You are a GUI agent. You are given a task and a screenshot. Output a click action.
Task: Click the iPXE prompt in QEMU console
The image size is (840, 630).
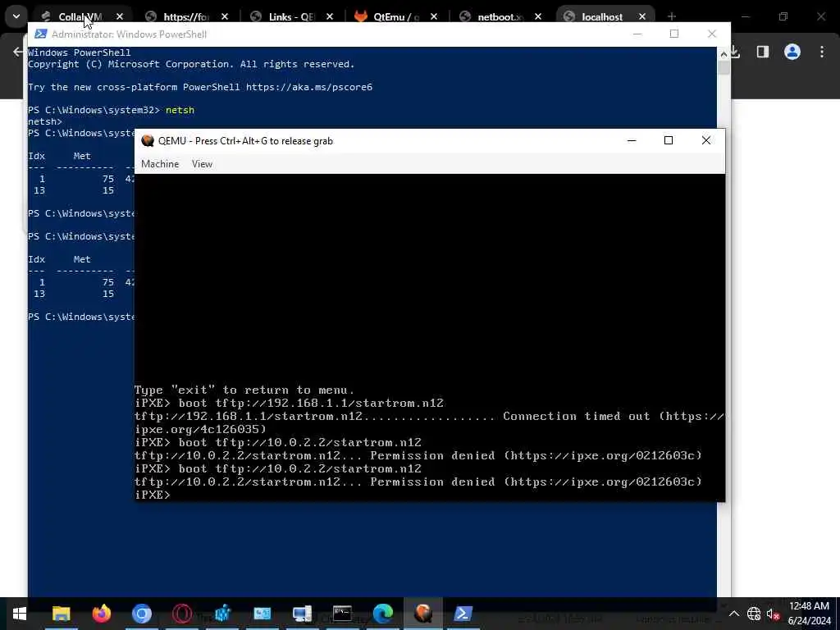click(x=153, y=495)
